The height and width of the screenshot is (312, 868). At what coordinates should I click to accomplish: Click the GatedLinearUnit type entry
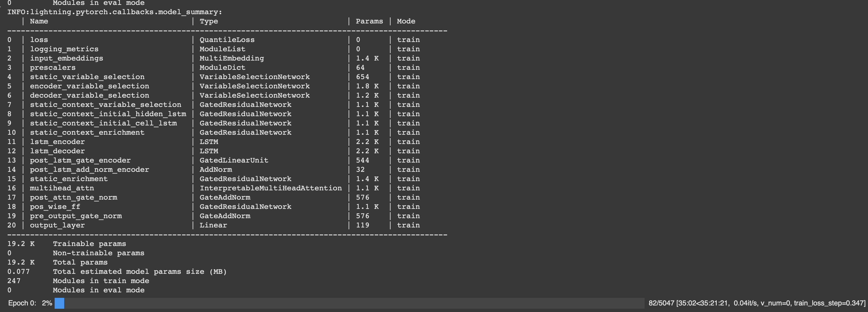(x=234, y=160)
